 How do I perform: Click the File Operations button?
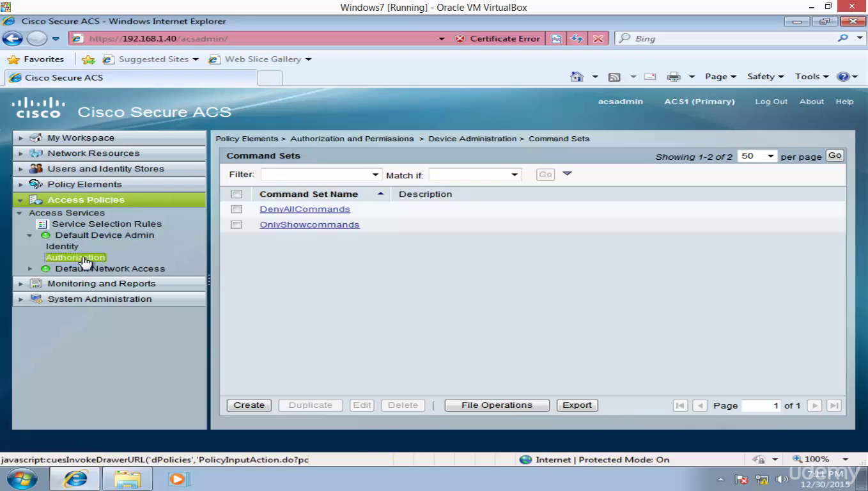(497, 405)
